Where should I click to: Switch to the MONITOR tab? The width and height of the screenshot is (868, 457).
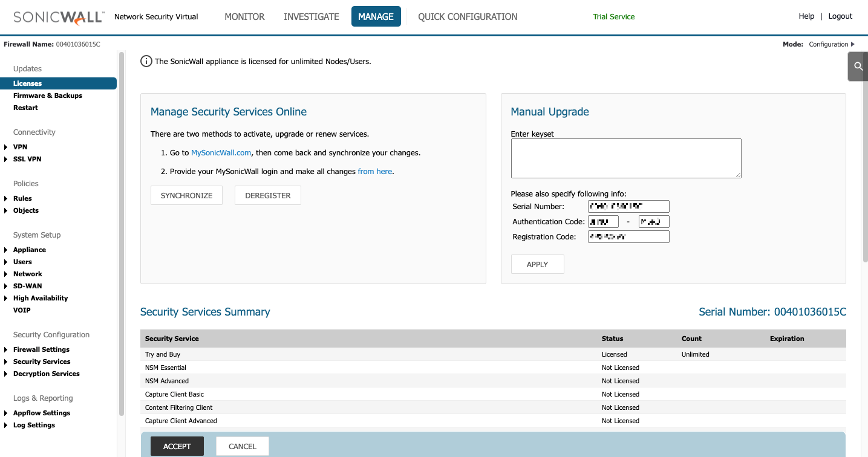[x=244, y=17]
